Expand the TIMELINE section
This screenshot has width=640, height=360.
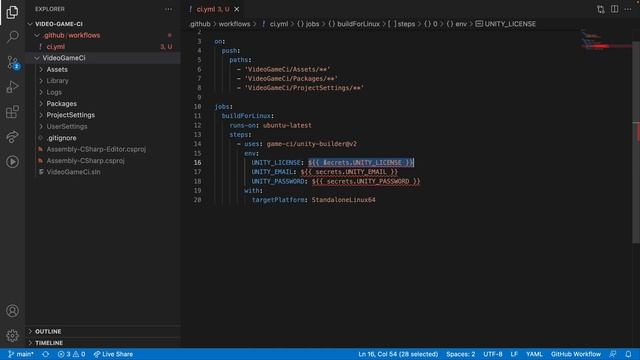[x=103, y=343]
